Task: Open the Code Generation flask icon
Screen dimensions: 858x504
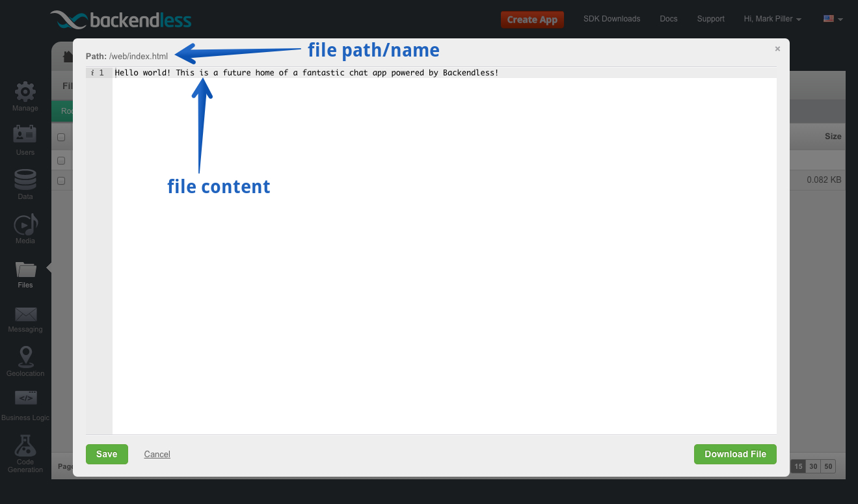Action: 25,445
